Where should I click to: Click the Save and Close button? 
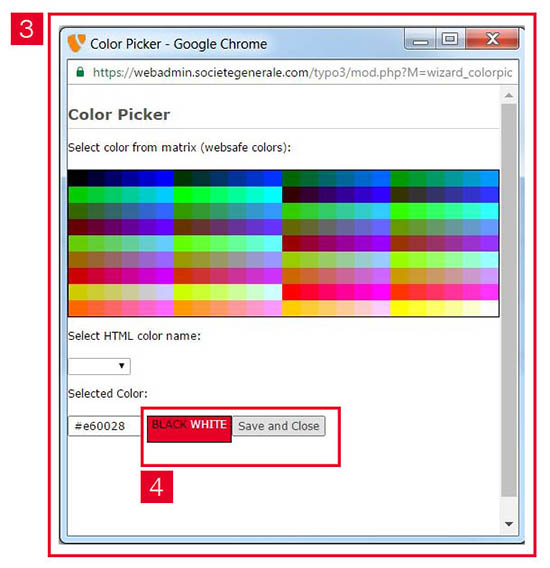tap(279, 426)
